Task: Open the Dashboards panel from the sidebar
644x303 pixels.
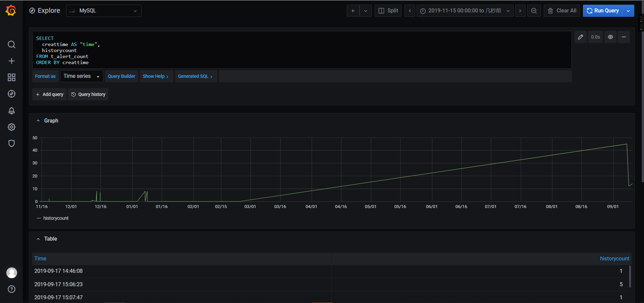Action: point(11,77)
